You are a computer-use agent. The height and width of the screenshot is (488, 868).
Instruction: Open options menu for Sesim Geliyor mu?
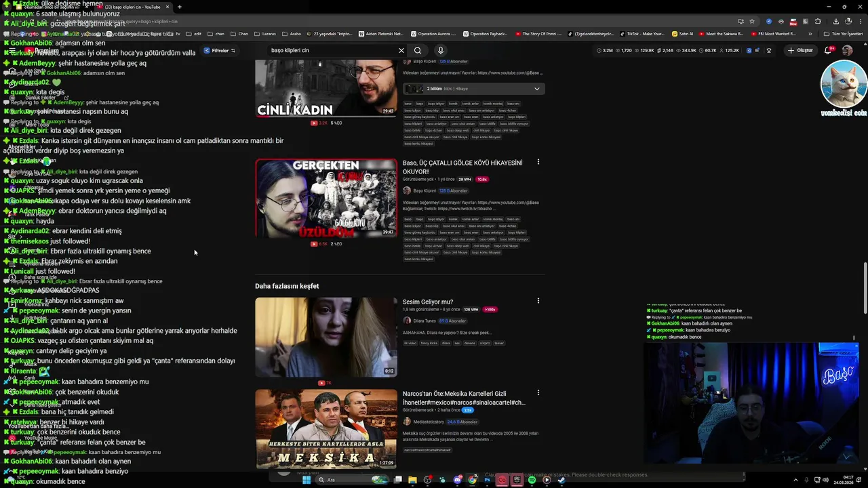coord(538,301)
